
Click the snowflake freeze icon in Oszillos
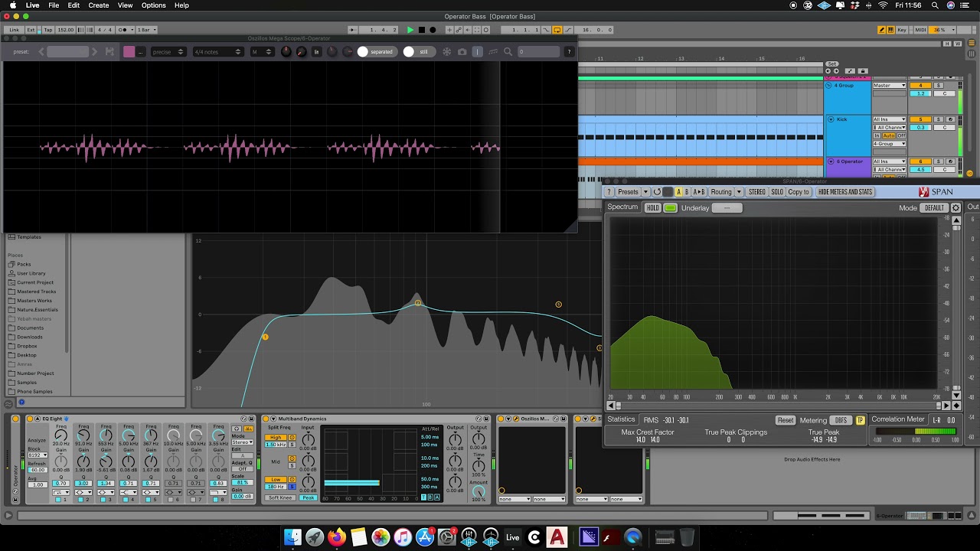point(447,52)
